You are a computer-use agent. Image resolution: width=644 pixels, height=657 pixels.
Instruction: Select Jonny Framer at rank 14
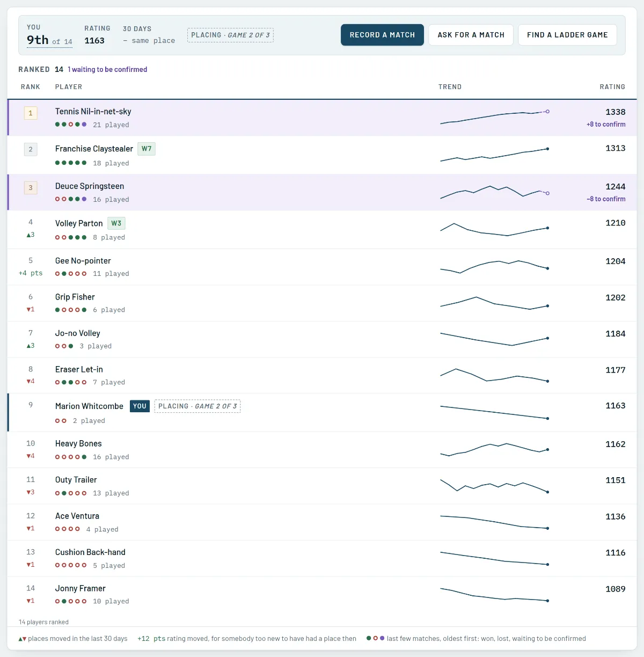click(80, 588)
